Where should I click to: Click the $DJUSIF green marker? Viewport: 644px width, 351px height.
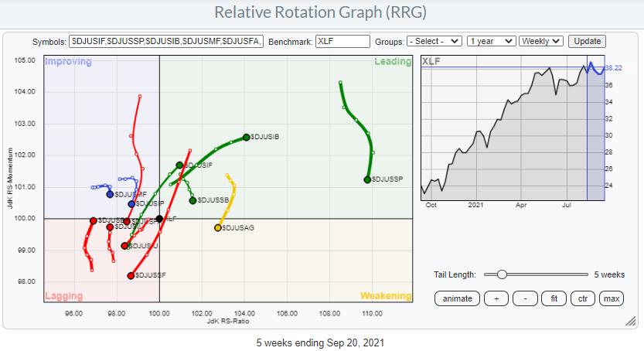[x=179, y=165]
